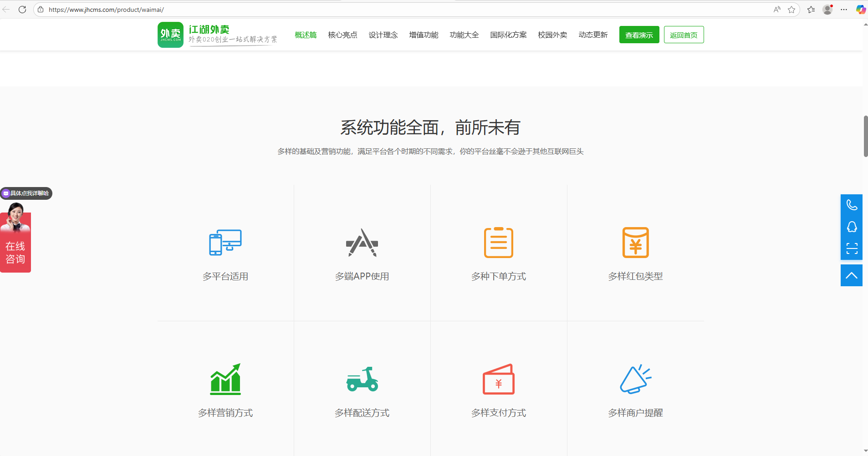Open the QQ chat sidebar icon

coord(852,227)
